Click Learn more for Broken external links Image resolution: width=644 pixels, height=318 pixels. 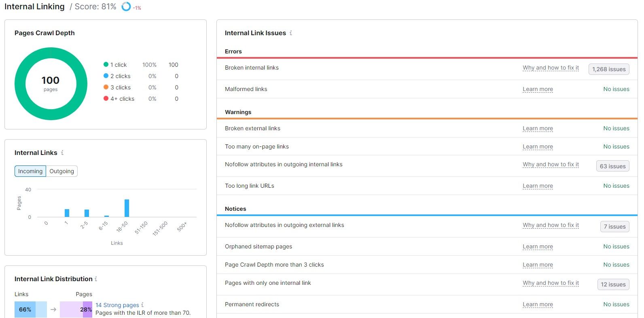pos(538,128)
